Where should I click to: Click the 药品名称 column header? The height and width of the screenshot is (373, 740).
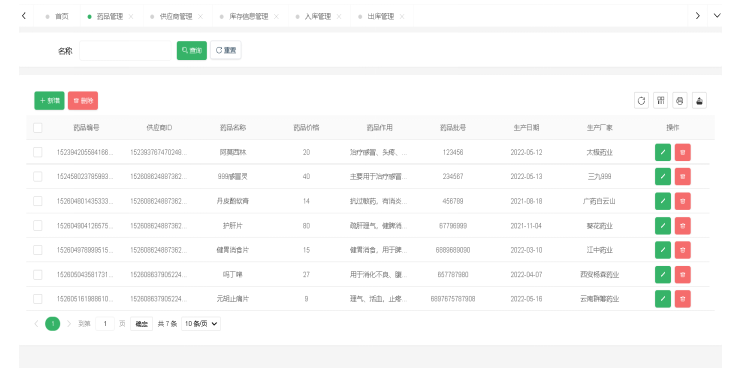pos(233,127)
